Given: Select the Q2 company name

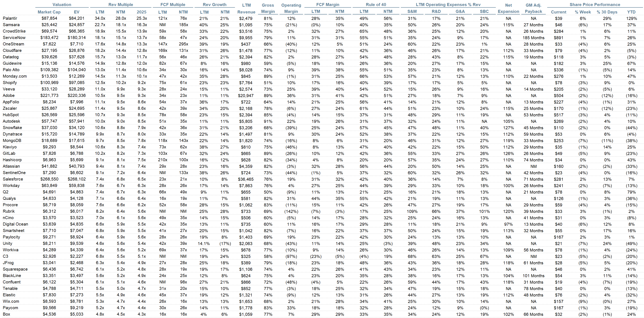Looking at the screenshot, I should (5, 192).
